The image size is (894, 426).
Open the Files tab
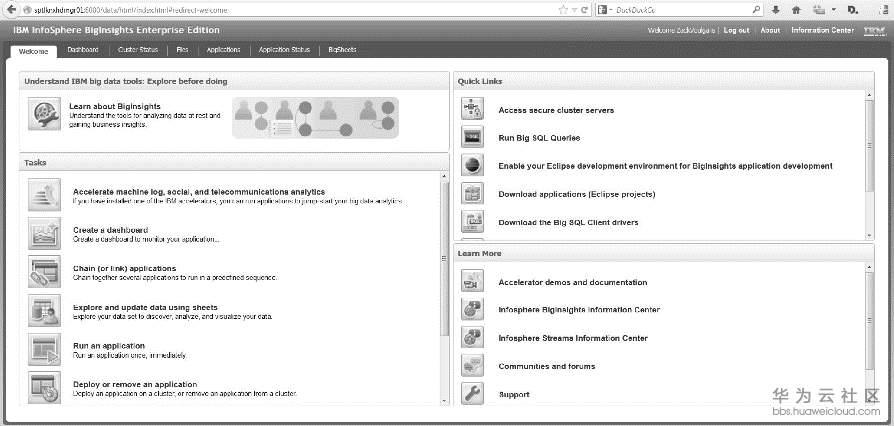pyautogui.click(x=182, y=50)
